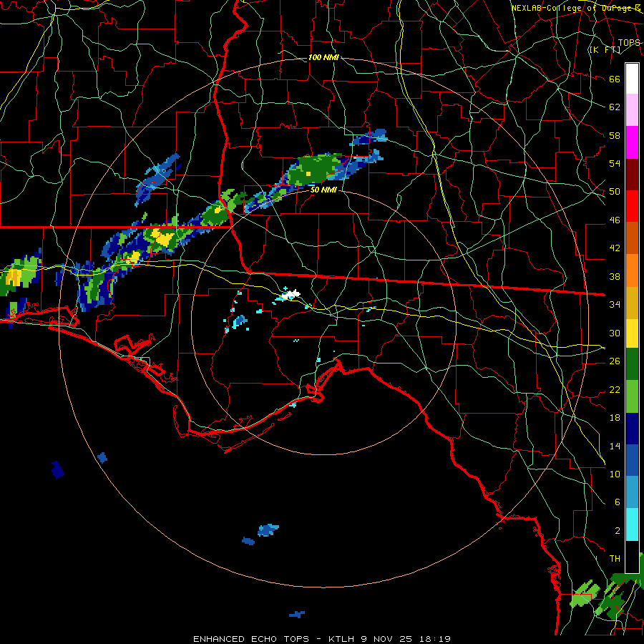Click the 30 legend value
Viewport: 644px width, 644px height.
point(615,333)
